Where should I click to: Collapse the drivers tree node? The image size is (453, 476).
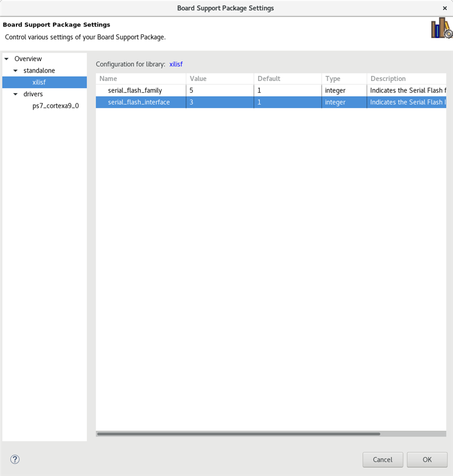point(15,94)
